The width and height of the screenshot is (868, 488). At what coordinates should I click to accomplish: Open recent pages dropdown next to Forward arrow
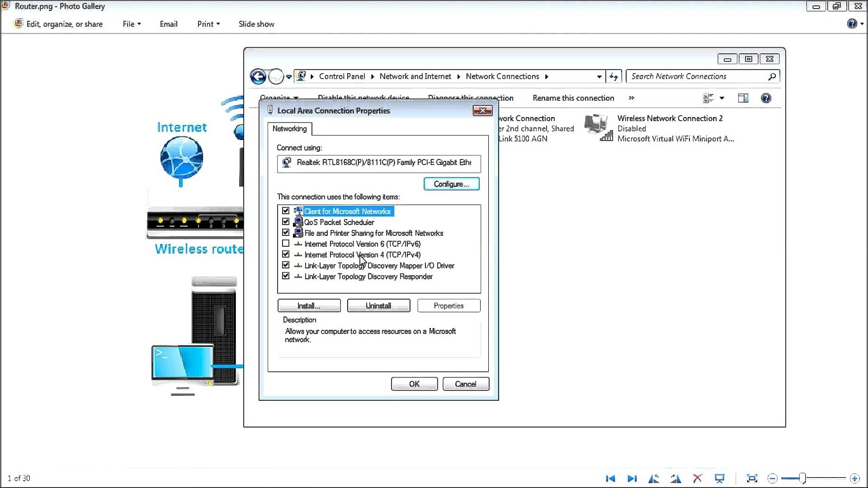pyautogui.click(x=289, y=77)
